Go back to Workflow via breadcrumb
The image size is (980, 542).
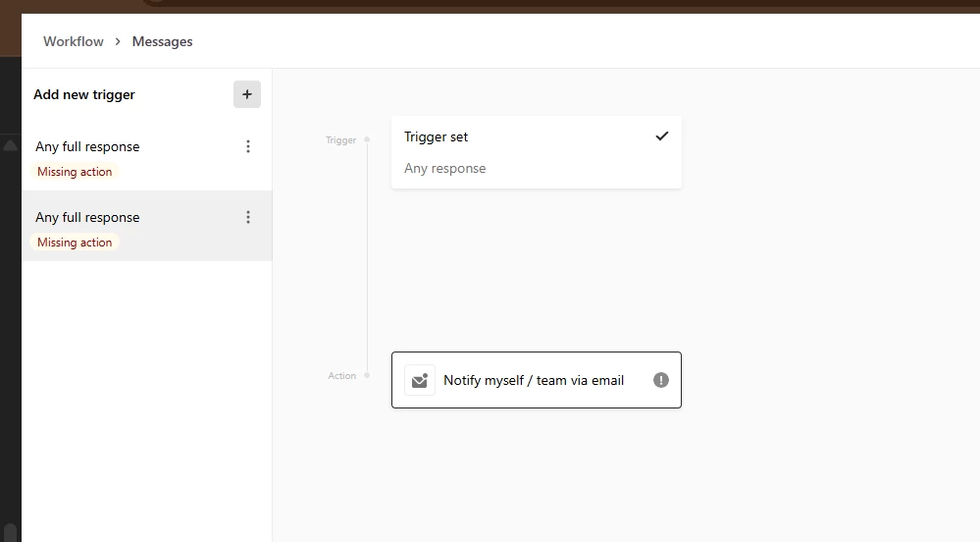[x=74, y=41]
